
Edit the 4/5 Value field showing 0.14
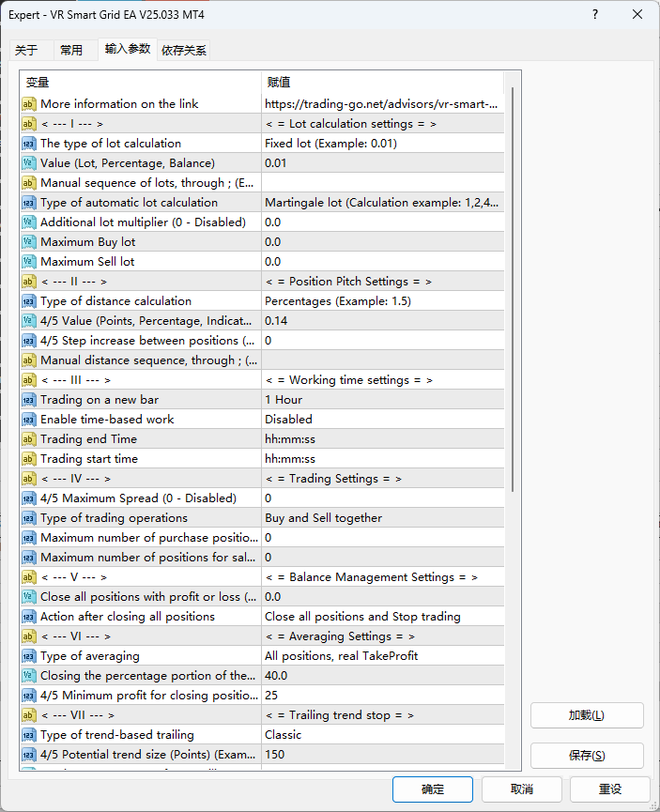(382, 321)
